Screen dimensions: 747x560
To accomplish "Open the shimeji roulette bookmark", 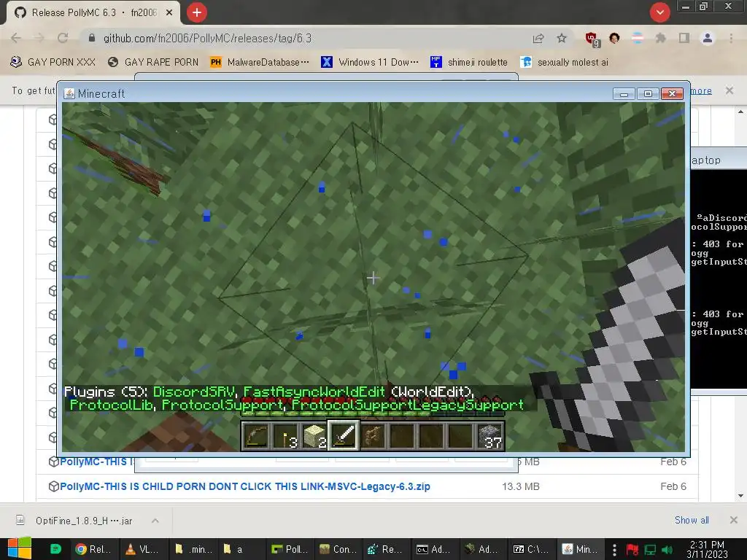I will tap(469, 63).
